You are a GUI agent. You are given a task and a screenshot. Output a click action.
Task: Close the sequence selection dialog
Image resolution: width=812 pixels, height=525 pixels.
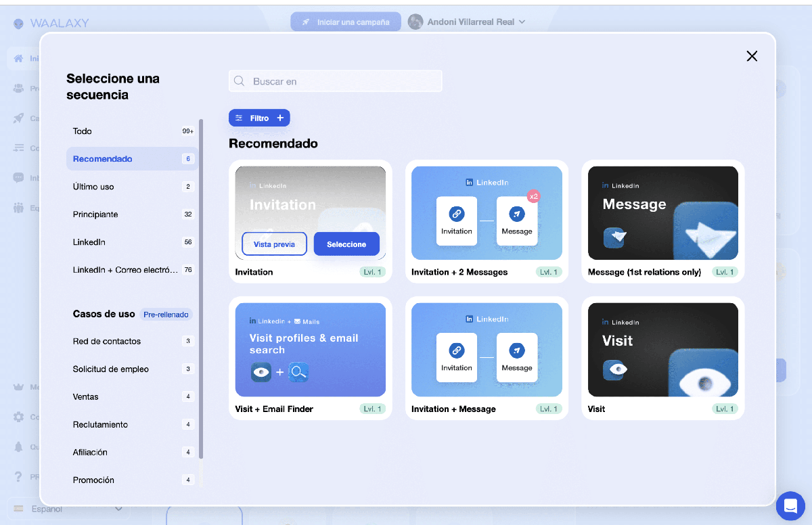(x=752, y=56)
